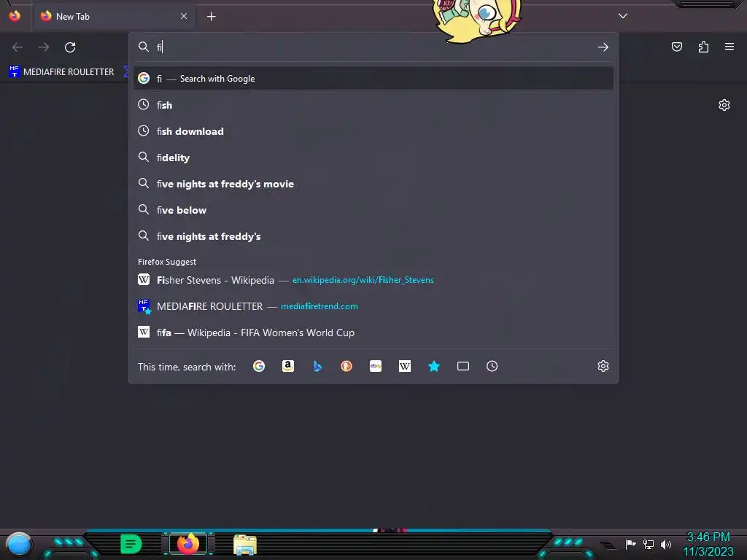This screenshot has width=747, height=560.
Task: Open Fisher Stevens - Wikipedia result
Action: pos(373,280)
